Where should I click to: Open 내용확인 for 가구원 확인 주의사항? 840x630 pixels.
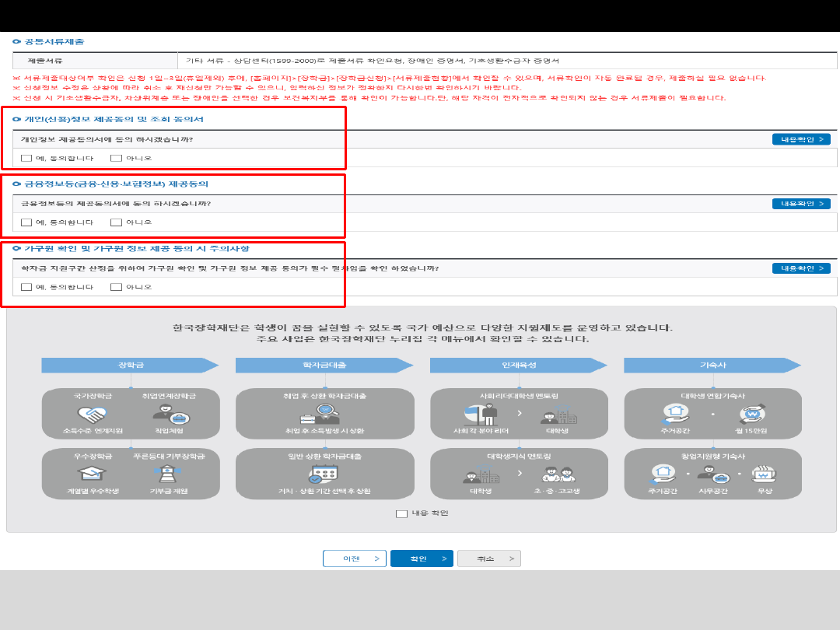point(800,268)
